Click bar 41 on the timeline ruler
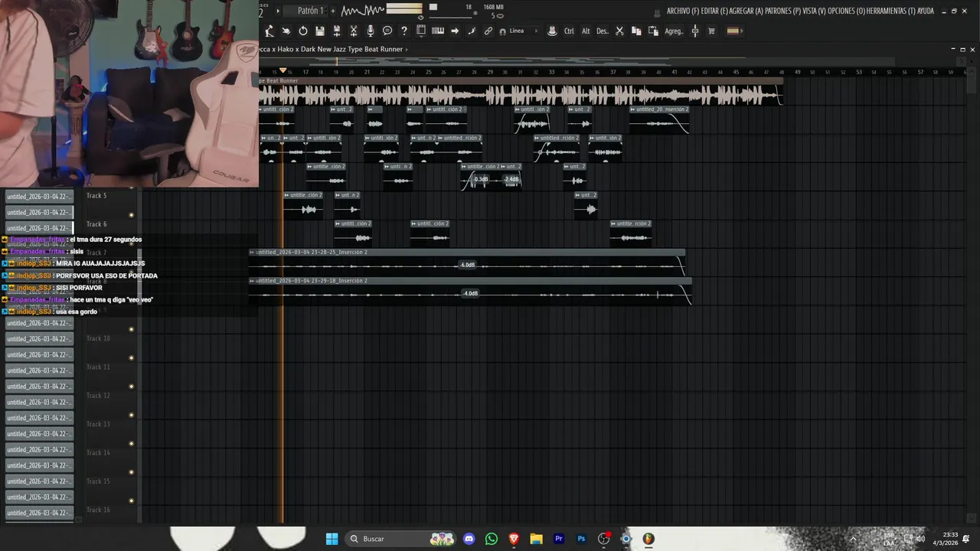 tap(675, 72)
